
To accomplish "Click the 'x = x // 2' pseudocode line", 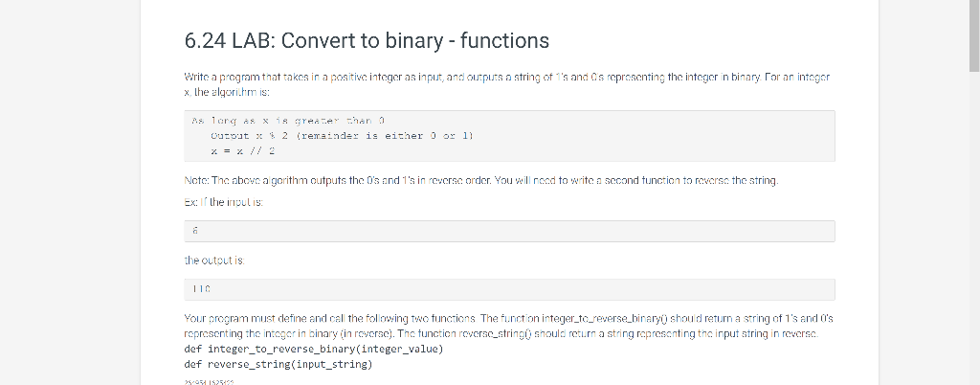I will (x=243, y=150).
